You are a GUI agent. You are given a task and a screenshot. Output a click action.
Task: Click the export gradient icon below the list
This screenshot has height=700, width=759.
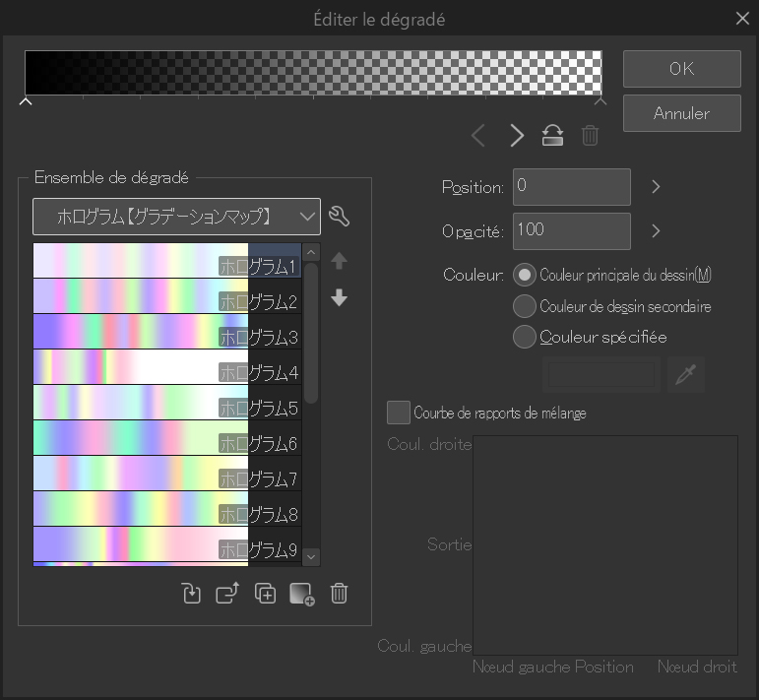coord(227,594)
